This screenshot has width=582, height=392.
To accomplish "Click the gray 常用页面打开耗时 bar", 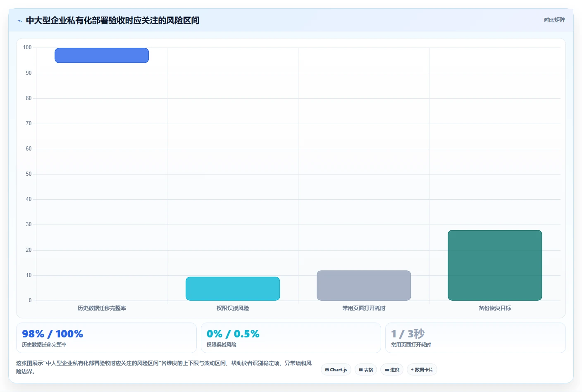I will point(364,285).
